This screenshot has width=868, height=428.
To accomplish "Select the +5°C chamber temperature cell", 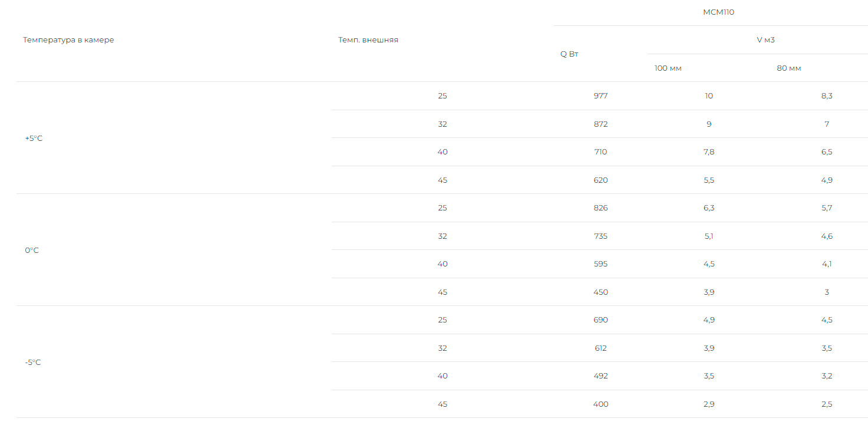I will coord(34,139).
